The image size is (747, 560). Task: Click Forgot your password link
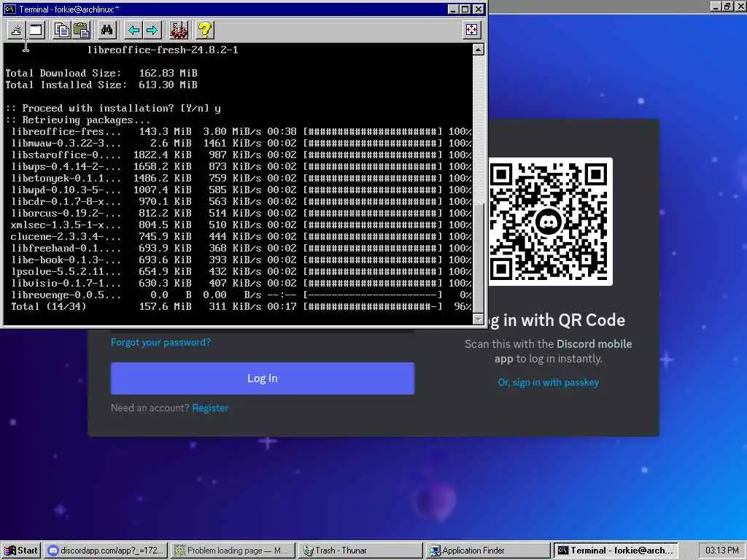click(160, 343)
